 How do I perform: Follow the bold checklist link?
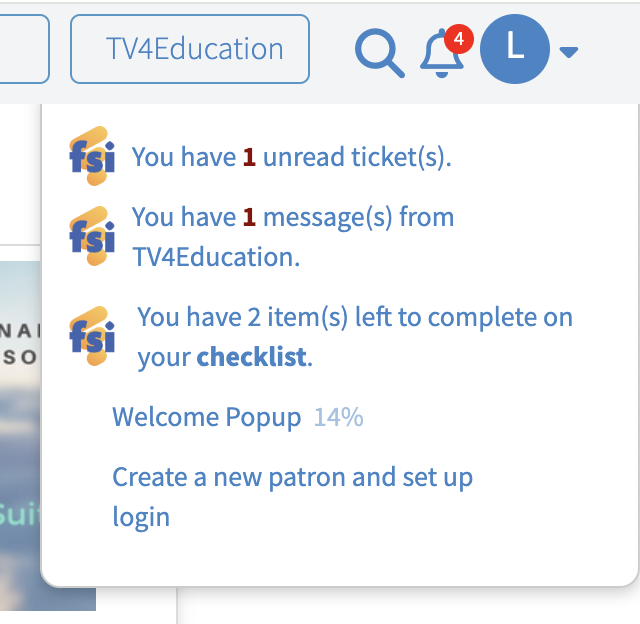tap(251, 357)
